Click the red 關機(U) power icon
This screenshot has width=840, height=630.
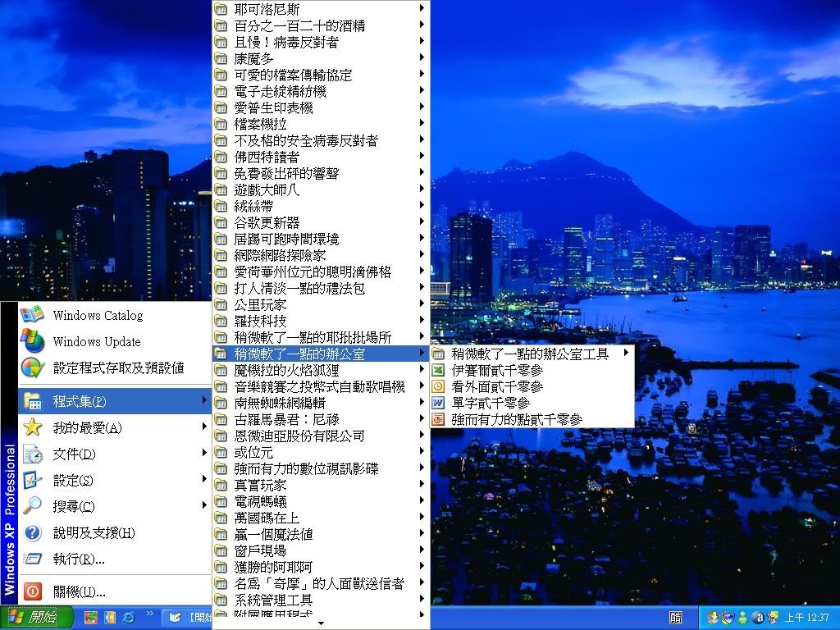tap(32, 591)
